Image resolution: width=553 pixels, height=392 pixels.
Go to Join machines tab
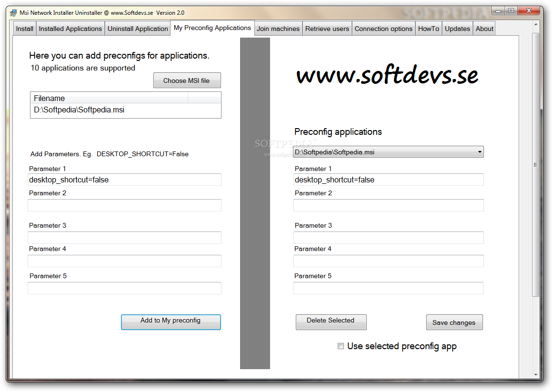pyautogui.click(x=278, y=29)
